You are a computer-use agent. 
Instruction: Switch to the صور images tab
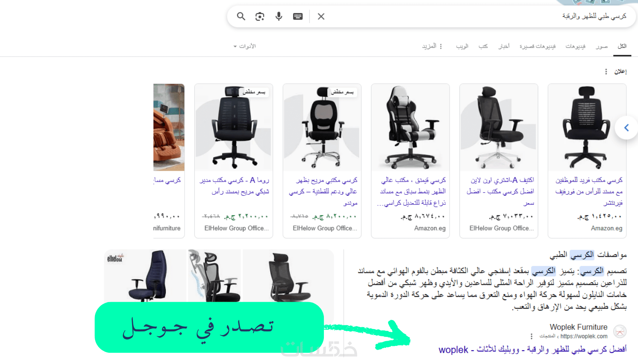pyautogui.click(x=602, y=46)
